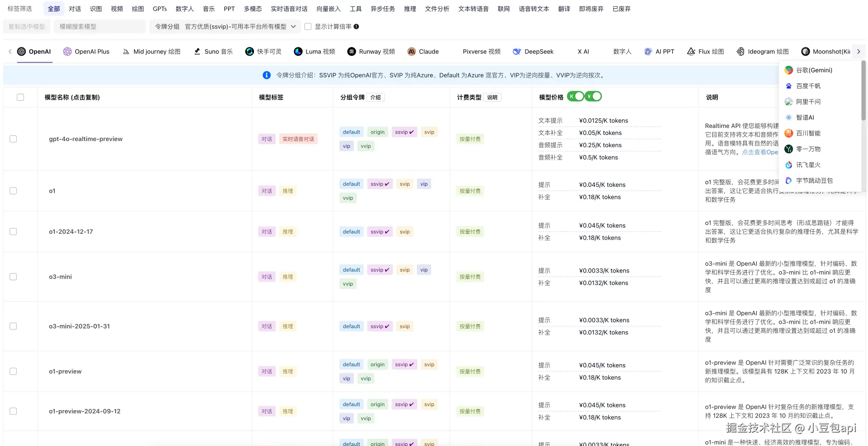Toggle the ¥ currency switch
This screenshot has height=446, width=868.
click(593, 96)
